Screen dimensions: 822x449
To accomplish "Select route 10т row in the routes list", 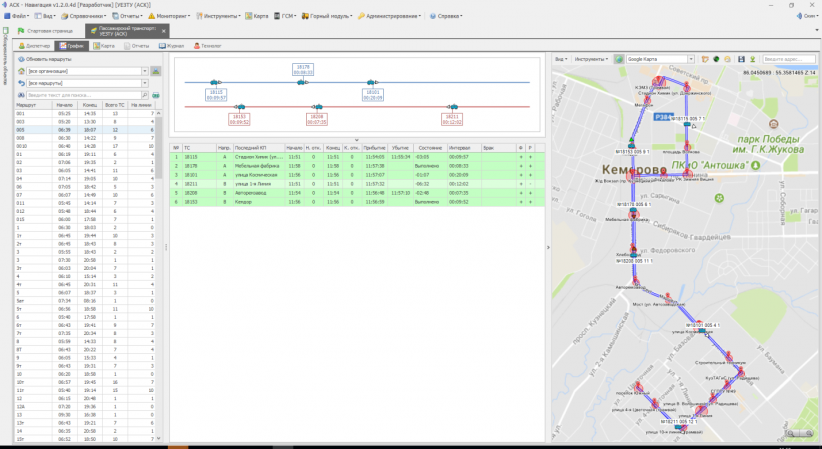I will [85, 382].
